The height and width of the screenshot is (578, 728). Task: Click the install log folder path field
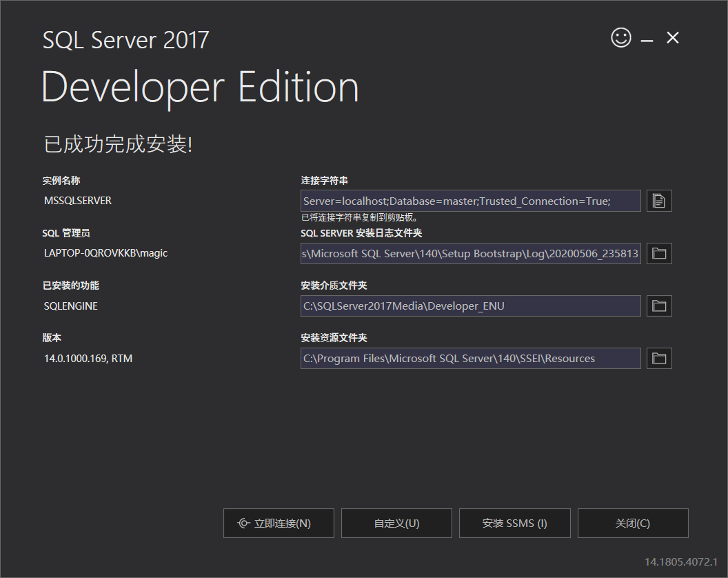(471, 253)
